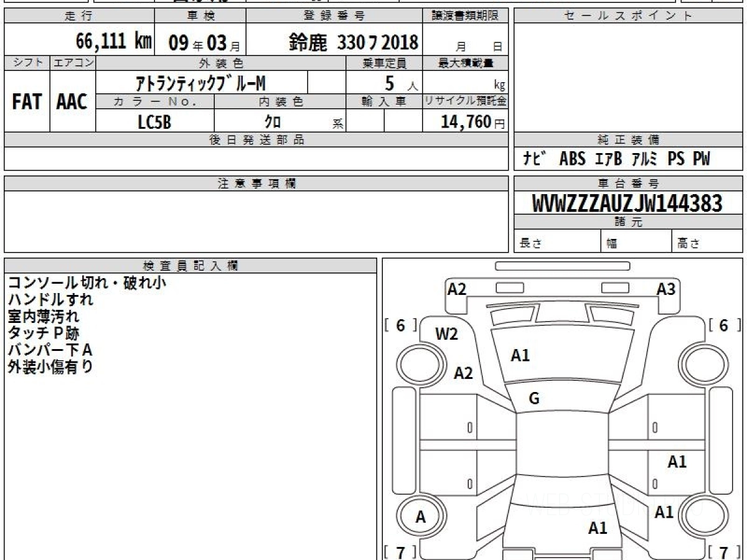The width and height of the screenshot is (747, 560).
Task: Click the リサイクル預託金 header
Action: click(466, 101)
